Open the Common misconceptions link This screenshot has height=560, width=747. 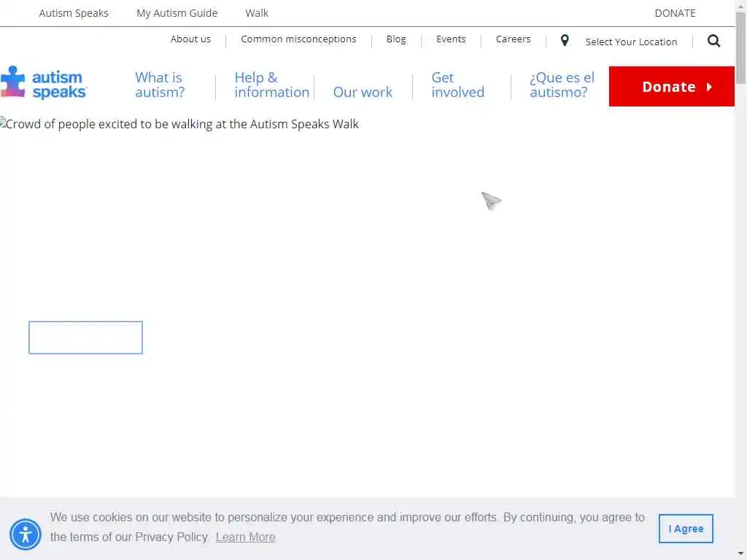click(x=298, y=39)
